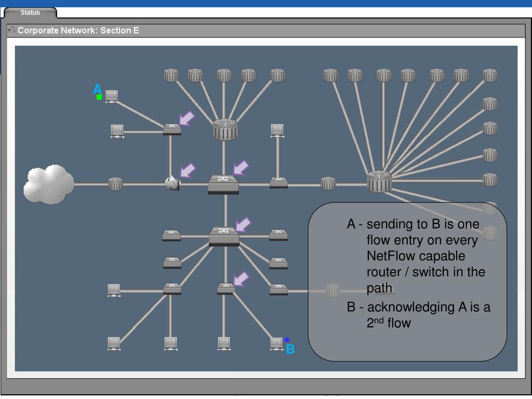Select the second router down the right-edge column

490,104
